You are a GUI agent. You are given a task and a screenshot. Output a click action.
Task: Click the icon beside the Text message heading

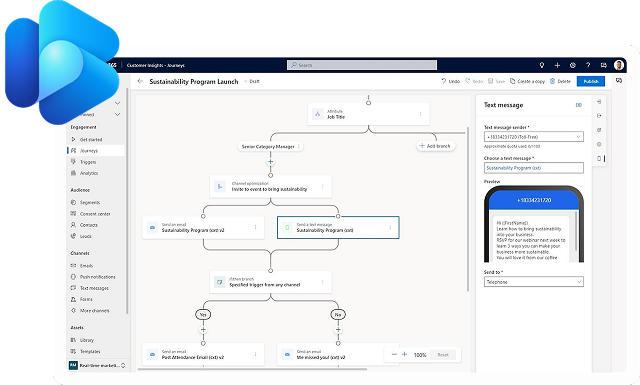click(x=578, y=105)
